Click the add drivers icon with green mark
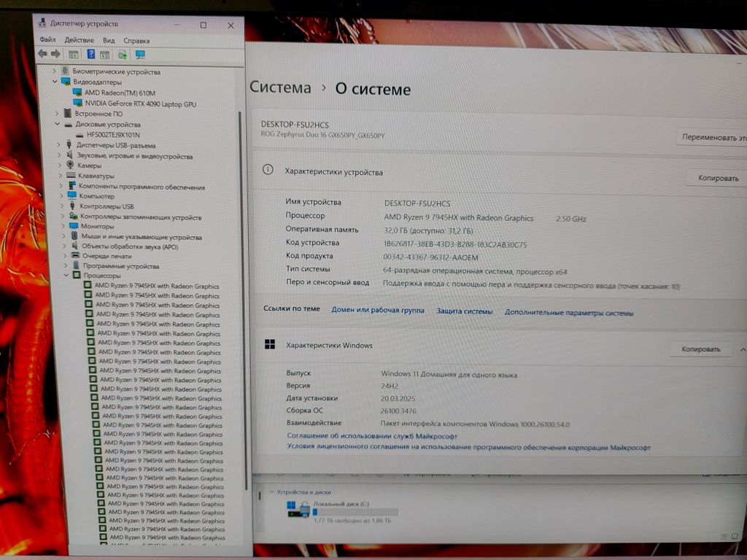 pos(123,55)
